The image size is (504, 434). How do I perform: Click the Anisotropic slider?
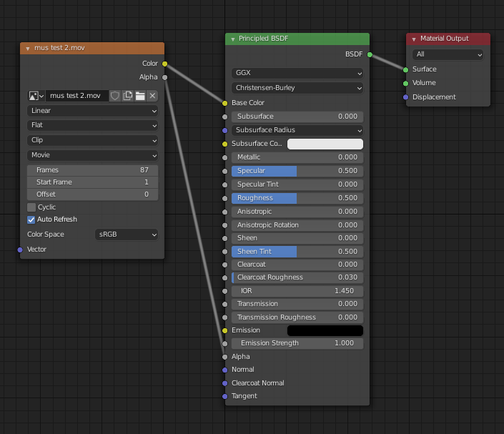tap(297, 212)
